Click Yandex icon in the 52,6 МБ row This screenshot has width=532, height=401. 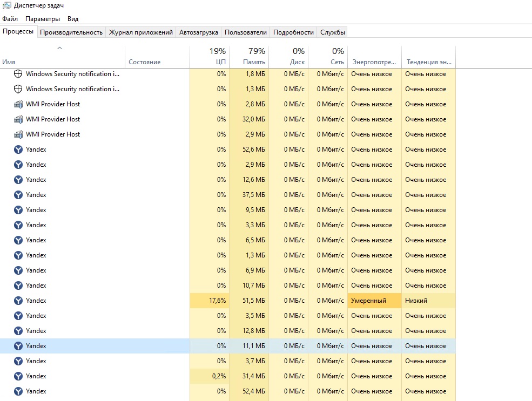[x=18, y=149]
